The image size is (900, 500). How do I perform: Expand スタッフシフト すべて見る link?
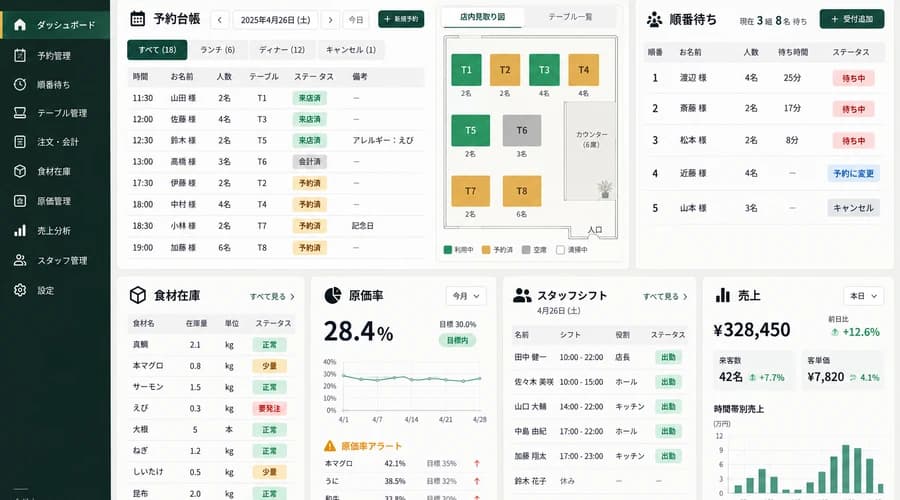coord(665,296)
